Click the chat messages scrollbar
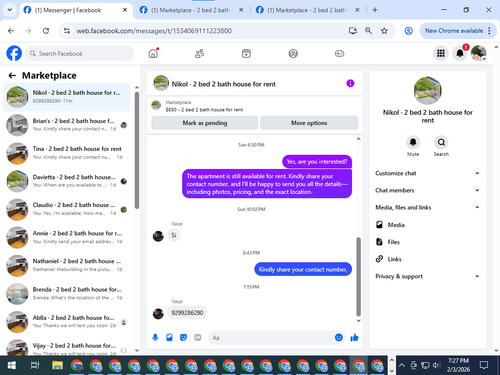This screenshot has height=375, width=500. coord(359,276)
